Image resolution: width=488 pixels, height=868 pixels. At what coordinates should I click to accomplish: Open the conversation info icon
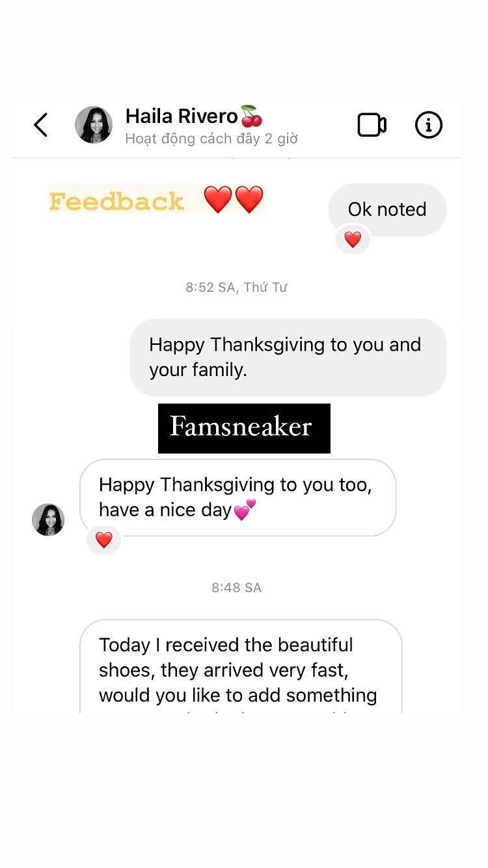click(429, 125)
